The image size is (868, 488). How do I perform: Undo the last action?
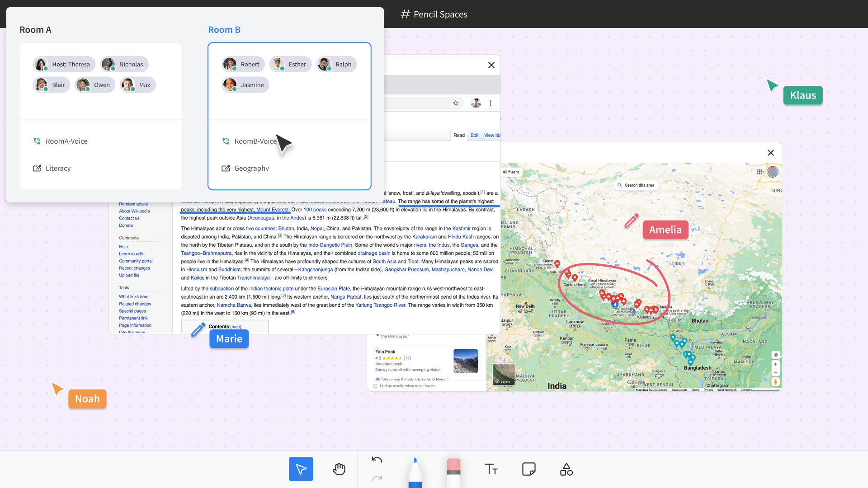pyautogui.click(x=377, y=460)
